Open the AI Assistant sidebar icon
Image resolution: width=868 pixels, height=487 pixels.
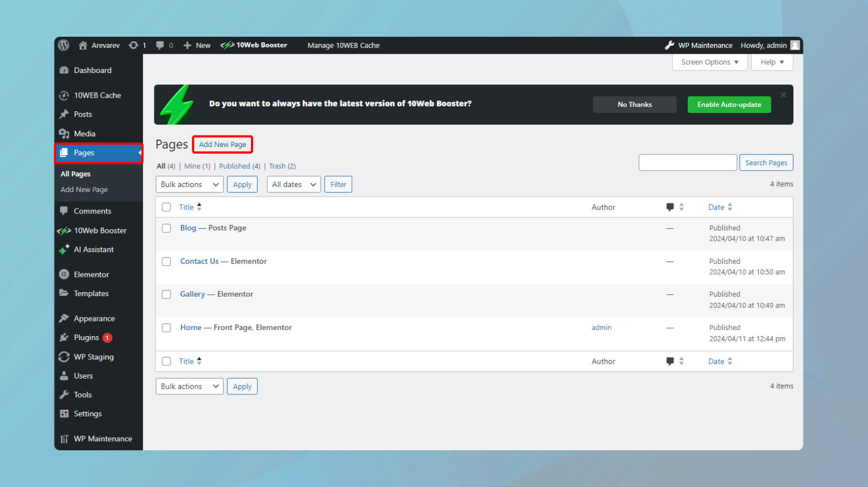tap(63, 249)
